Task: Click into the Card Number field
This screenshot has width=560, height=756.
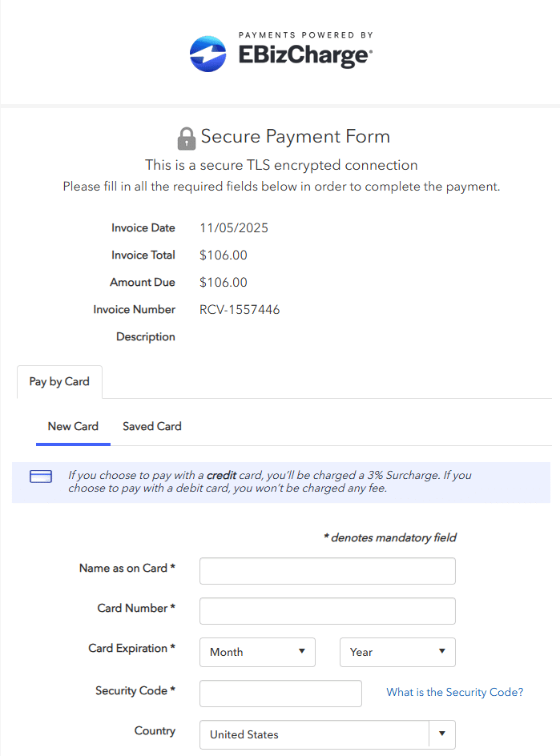Action: tap(327, 611)
